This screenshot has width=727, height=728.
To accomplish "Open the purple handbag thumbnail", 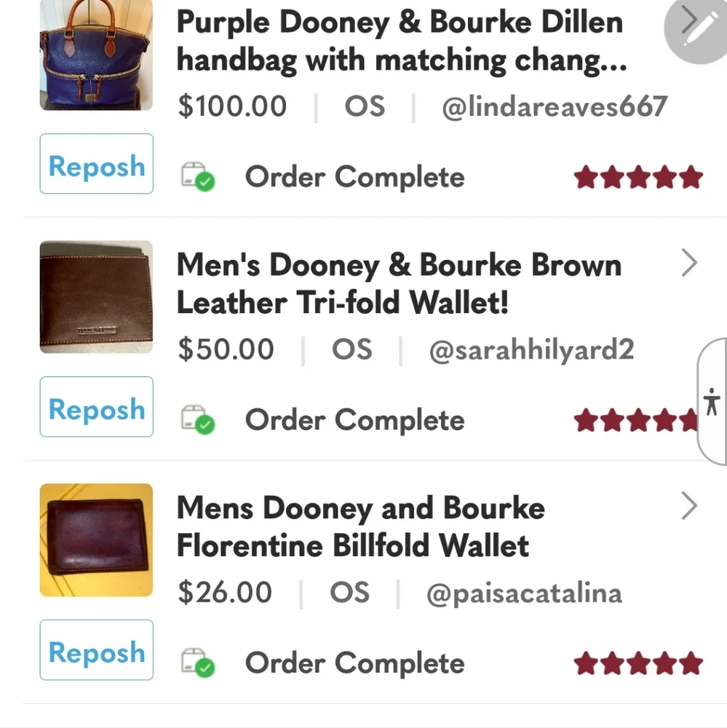I will (x=96, y=55).
